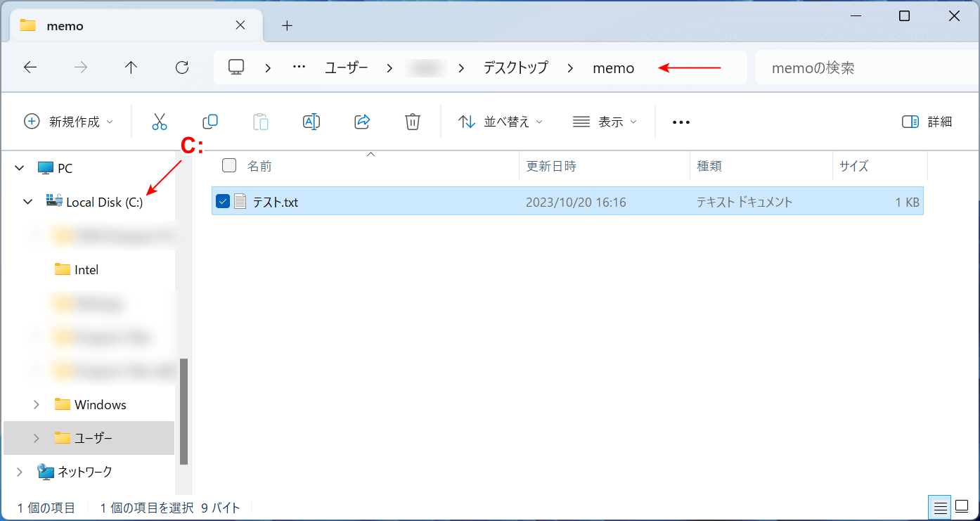
Task: Close the memo tab
Action: (x=240, y=25)
